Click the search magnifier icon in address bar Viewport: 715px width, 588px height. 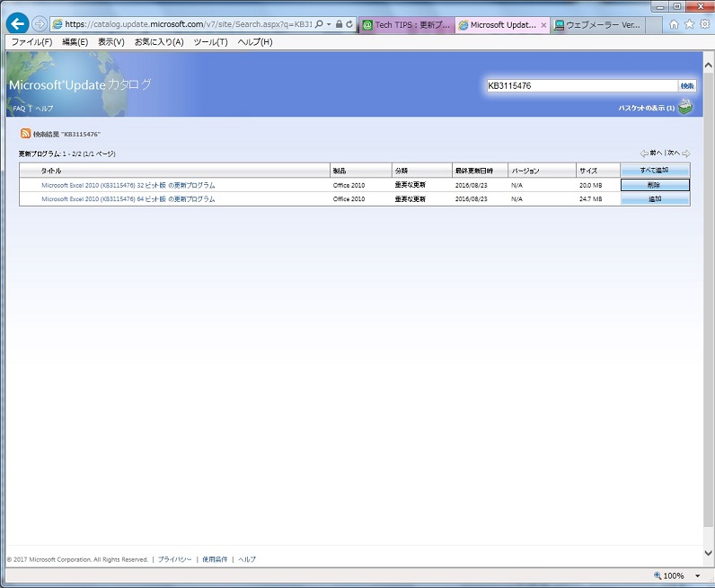(319, 24)
